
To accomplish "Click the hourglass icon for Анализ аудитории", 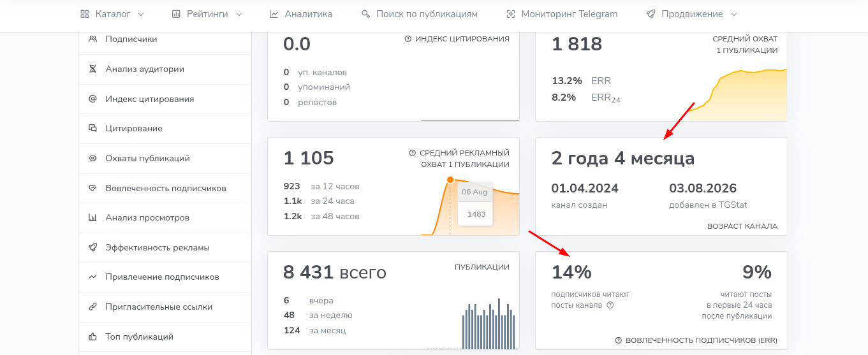I will pyautogui.click(x=92, y=69).
